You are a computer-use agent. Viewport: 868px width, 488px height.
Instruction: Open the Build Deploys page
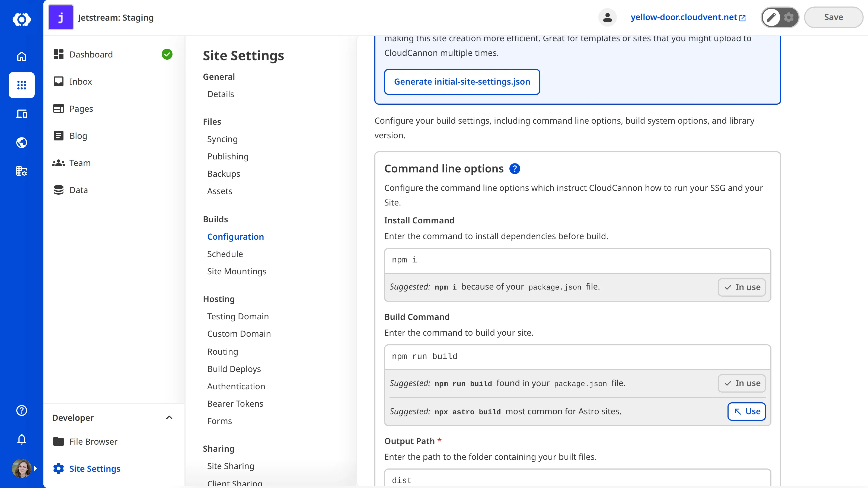coord(234,369)
